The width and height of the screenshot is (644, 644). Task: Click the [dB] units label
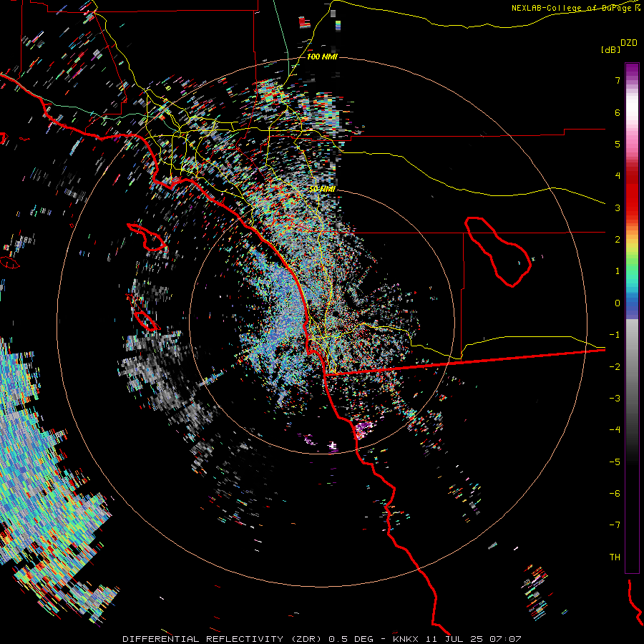click(610, 49)
